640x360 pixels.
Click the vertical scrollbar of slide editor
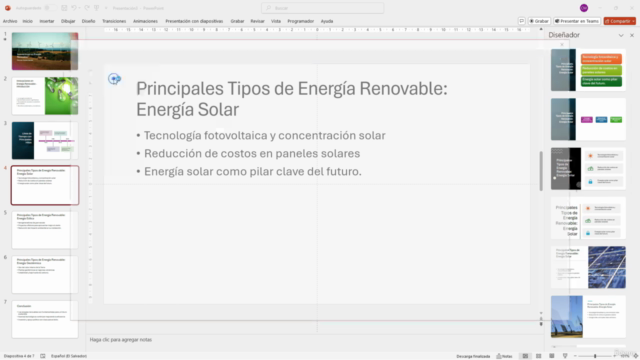541,171
